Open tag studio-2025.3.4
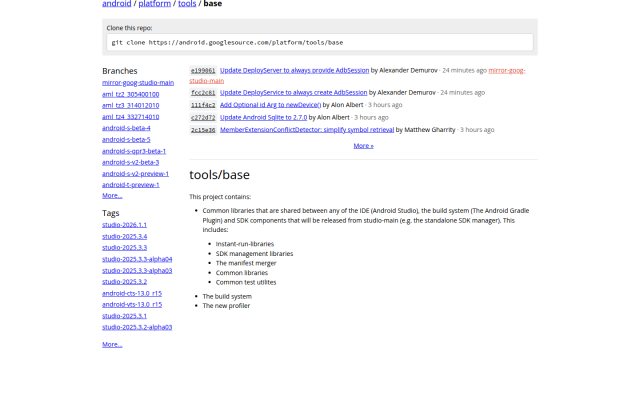 point(124,236)
